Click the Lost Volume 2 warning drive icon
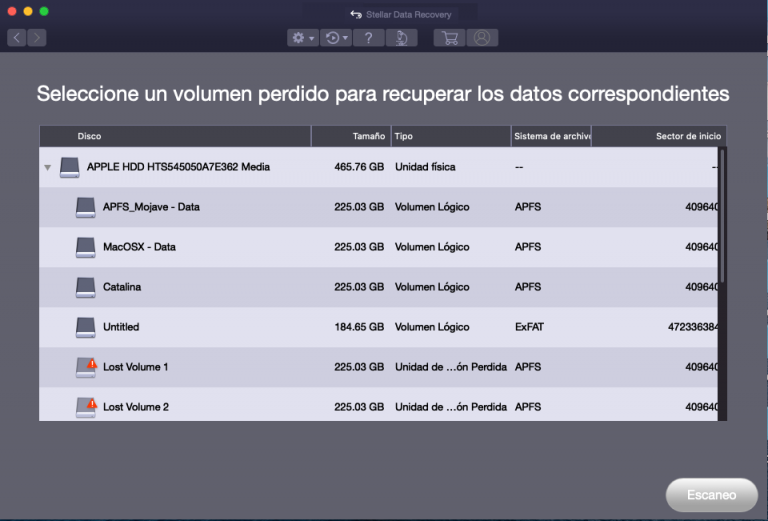The width and height of the screenshot is (768, 521). click(x=86, y=407)
